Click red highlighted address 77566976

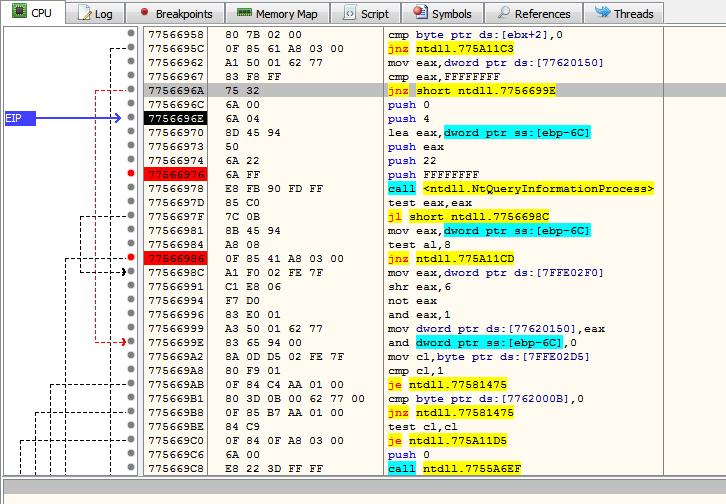[174, 174]
